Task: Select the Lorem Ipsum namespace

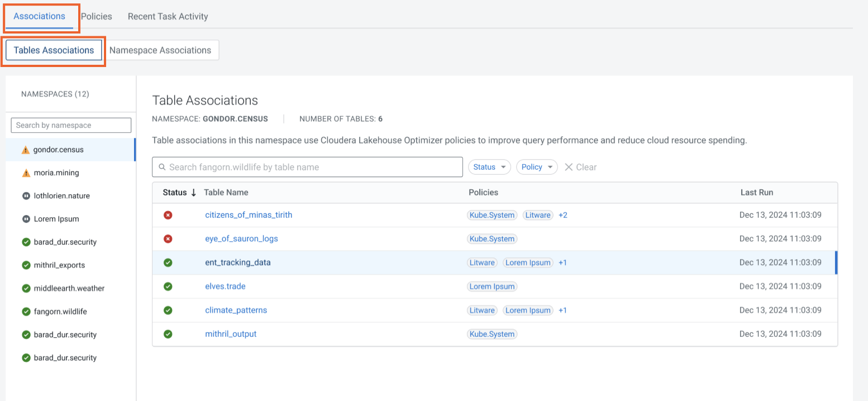Action: pos(70,219)
